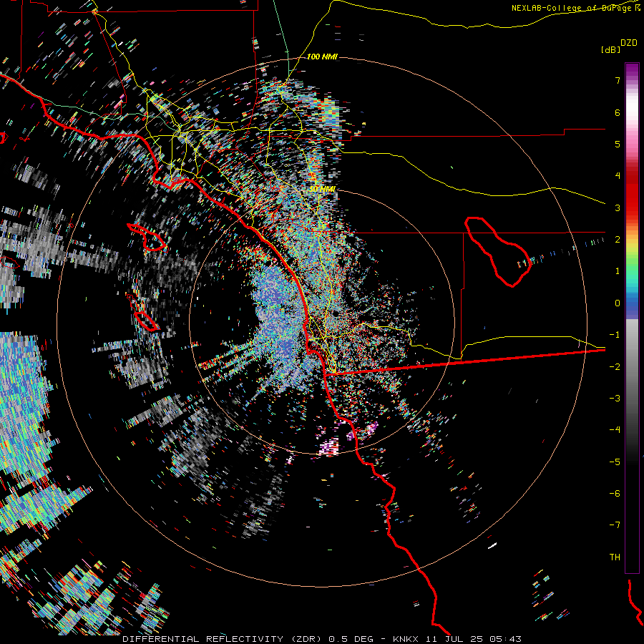Click the 50 NMI range ring label

click(323, 189)
